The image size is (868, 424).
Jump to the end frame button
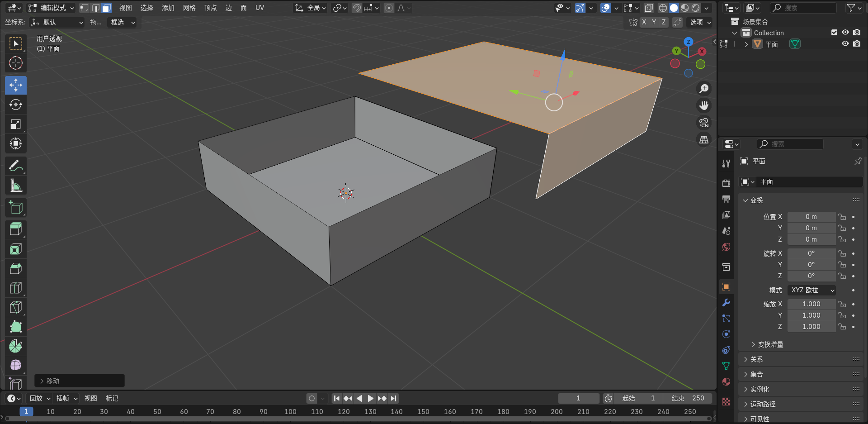pos(393,398)
